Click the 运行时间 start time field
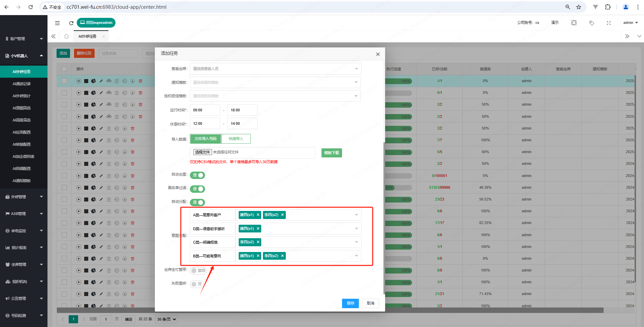 click(x=205, y=110)
